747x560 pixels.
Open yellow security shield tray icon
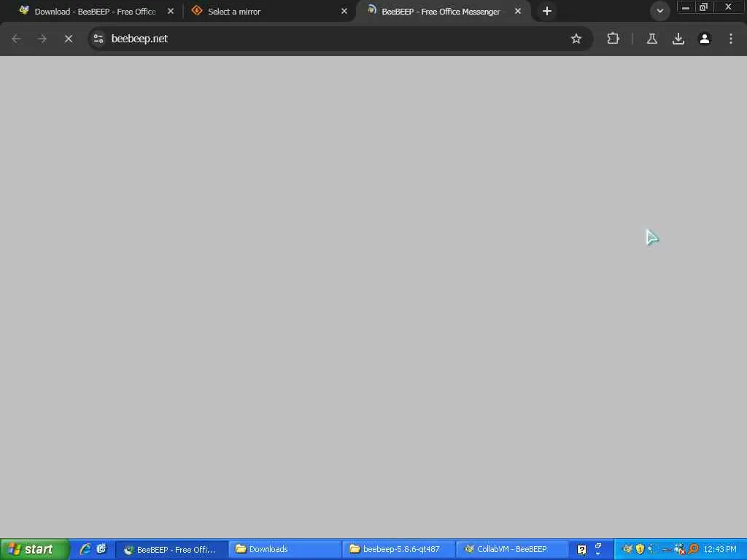coord(640,549)
